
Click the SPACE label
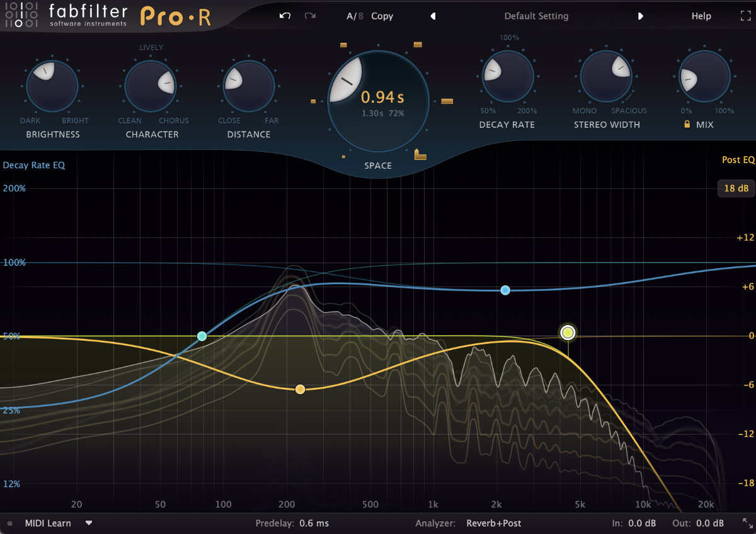coord(377,166)
